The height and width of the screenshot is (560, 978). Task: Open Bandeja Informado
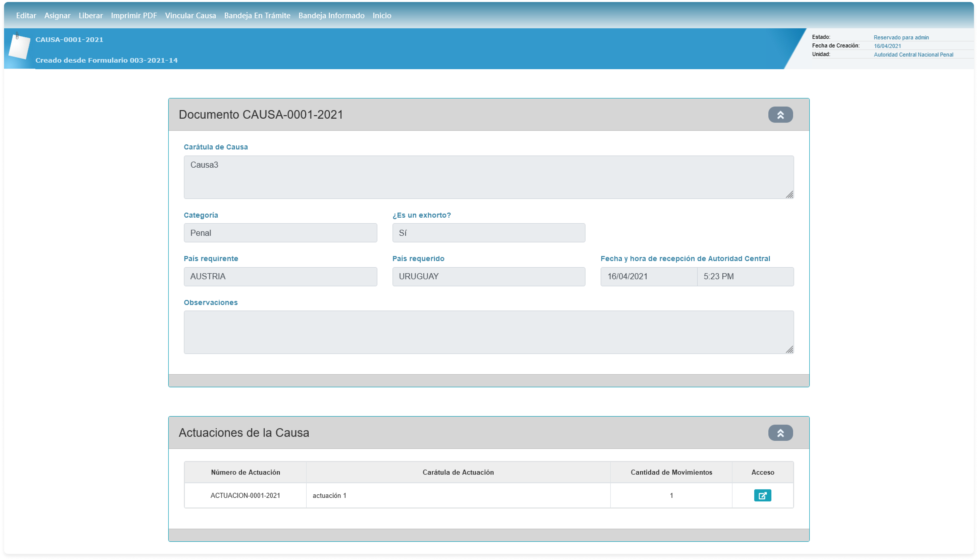(x=331, y=15)
